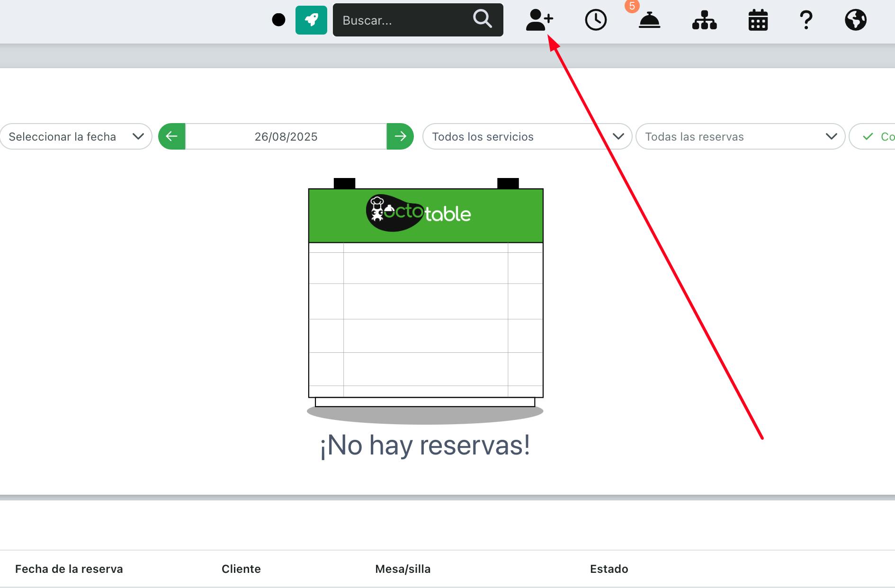The height and width of the screenshot is (588, 895).
Task: Open the service bell notifications icon
Action: (x=649, y=20)
